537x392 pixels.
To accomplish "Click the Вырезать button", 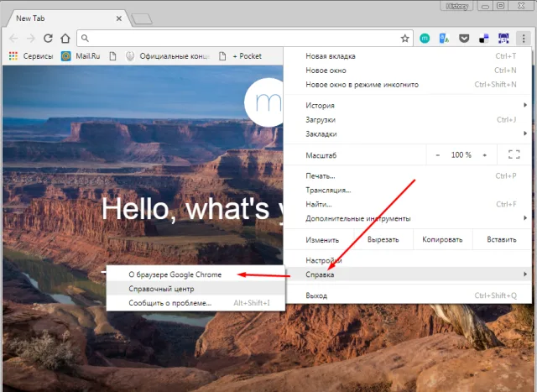I will pos(383,239).
